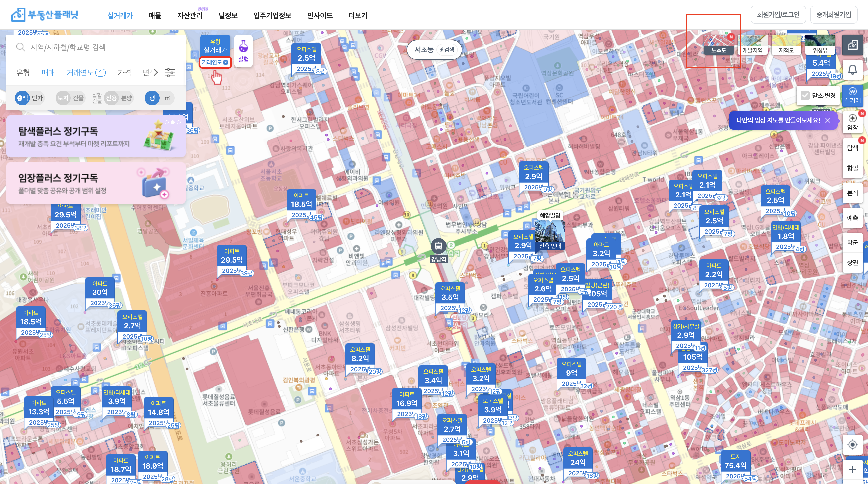Viewport: 868px width, 484px height.
Task: Open the 거래연도 dropdown under 실거래가
Action: 215,62
